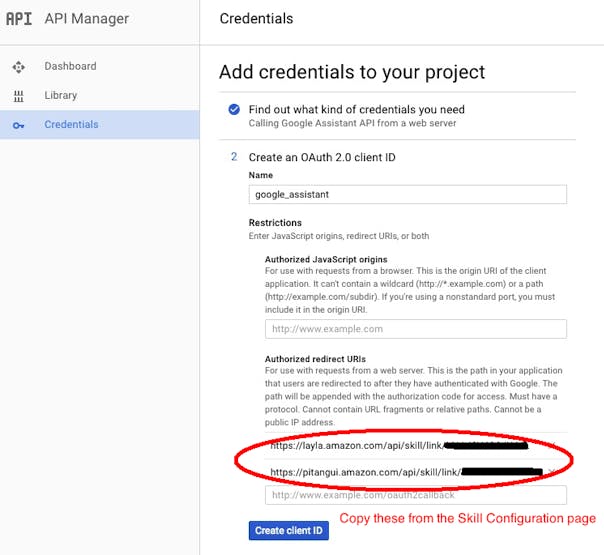Click the Credentials page header
The width and height of the screenshot is (604, 555).
point(256,18)
